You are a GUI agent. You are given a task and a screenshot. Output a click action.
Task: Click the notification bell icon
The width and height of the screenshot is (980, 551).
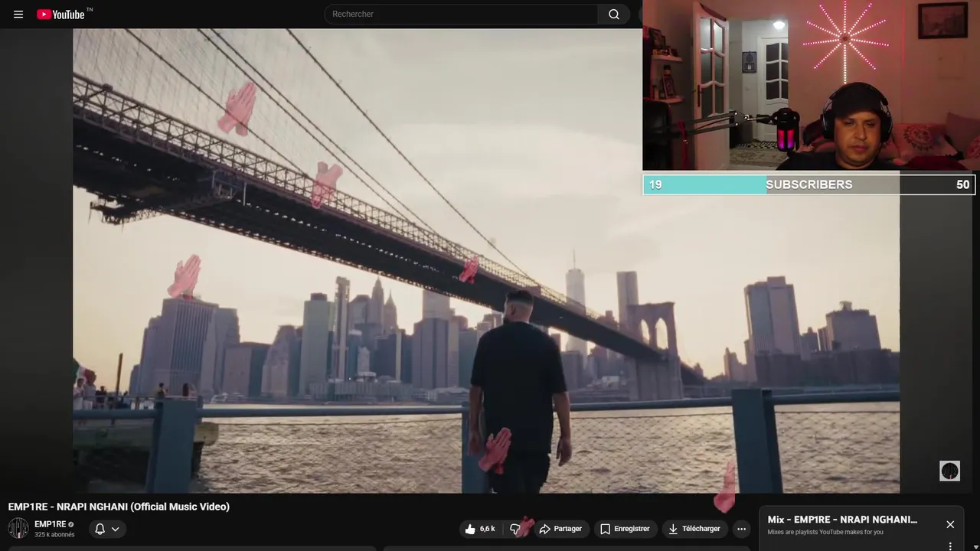click(100, 529)
